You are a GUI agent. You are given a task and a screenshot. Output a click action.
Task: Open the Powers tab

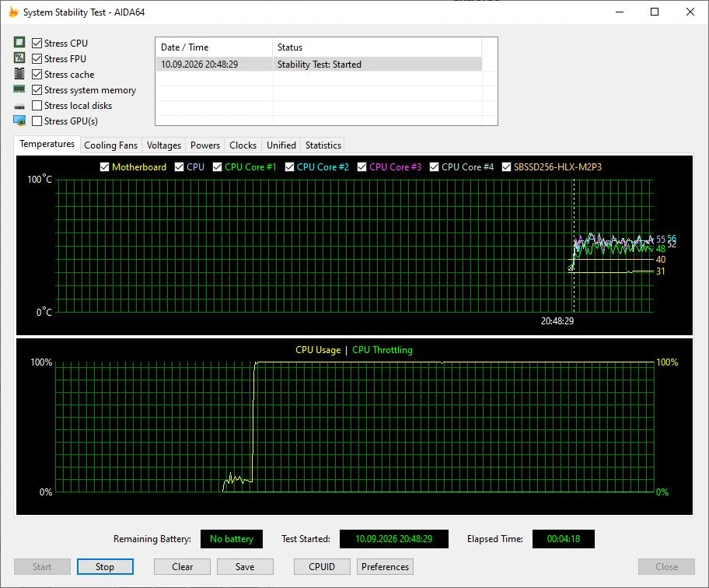point(204,145)
